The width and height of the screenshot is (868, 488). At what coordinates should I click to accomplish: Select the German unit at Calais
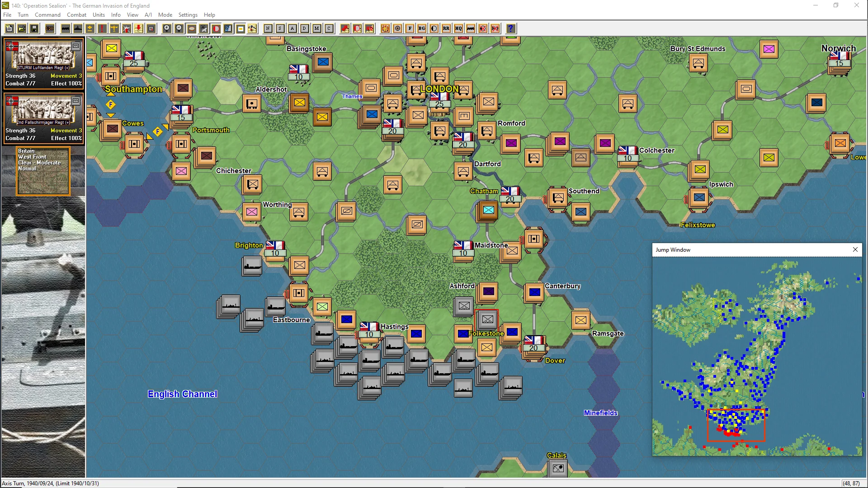[x=558, y=468]
